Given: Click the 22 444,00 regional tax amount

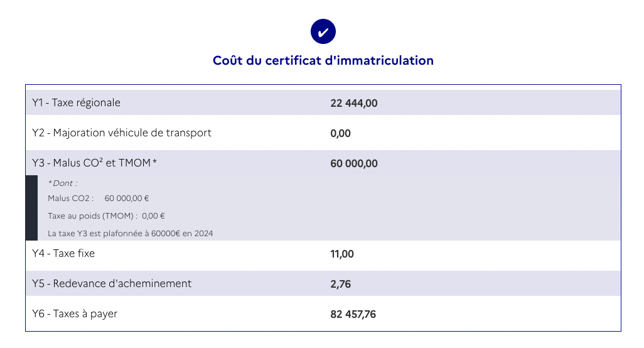Looking at the screenshot, I should click(354, 103).
